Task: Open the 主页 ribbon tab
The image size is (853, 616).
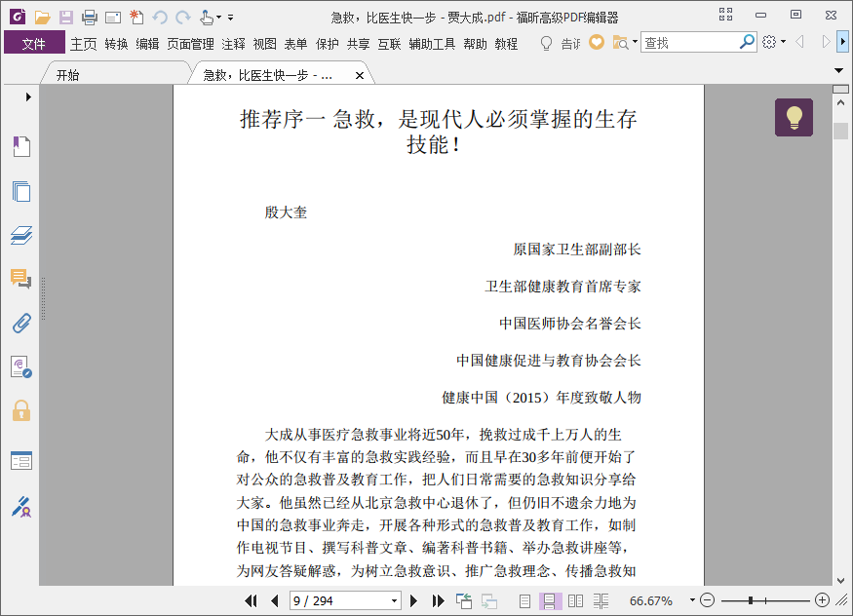Action: point(83,44)
